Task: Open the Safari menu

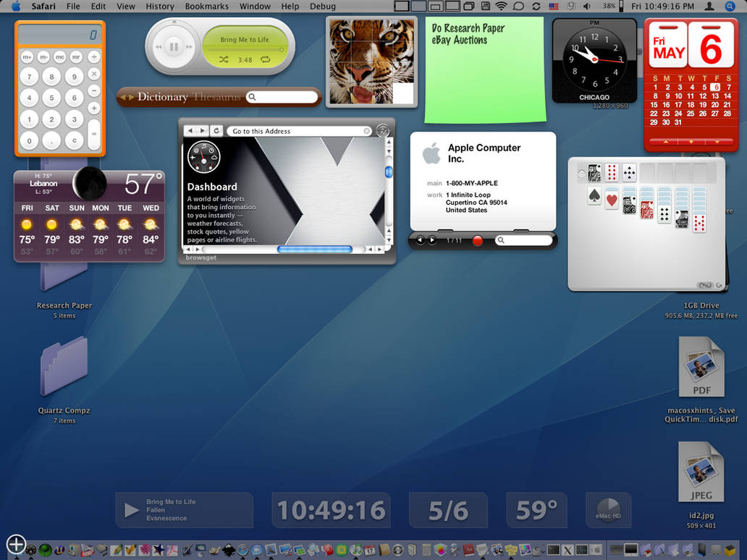Action: click(x=43, y=7)
